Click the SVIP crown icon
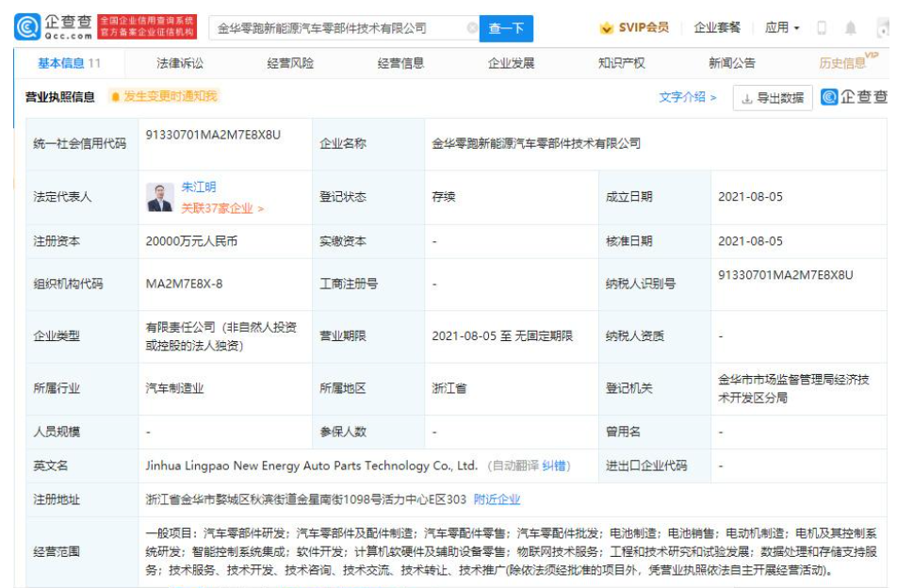Viewport: 897px width, 588px height. [x=607, y=27]
